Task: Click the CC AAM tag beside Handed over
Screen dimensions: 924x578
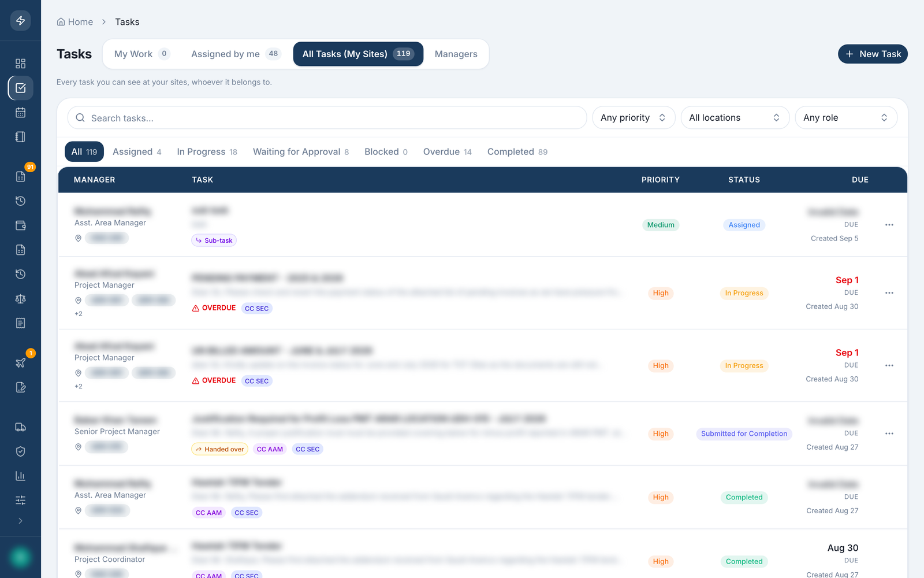Action: 270,449
